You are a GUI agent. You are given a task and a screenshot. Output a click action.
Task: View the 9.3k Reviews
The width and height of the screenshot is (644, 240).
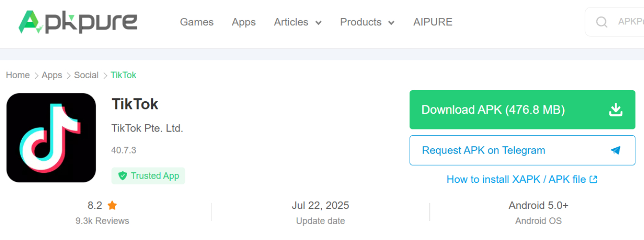click(x=102, y=221)
